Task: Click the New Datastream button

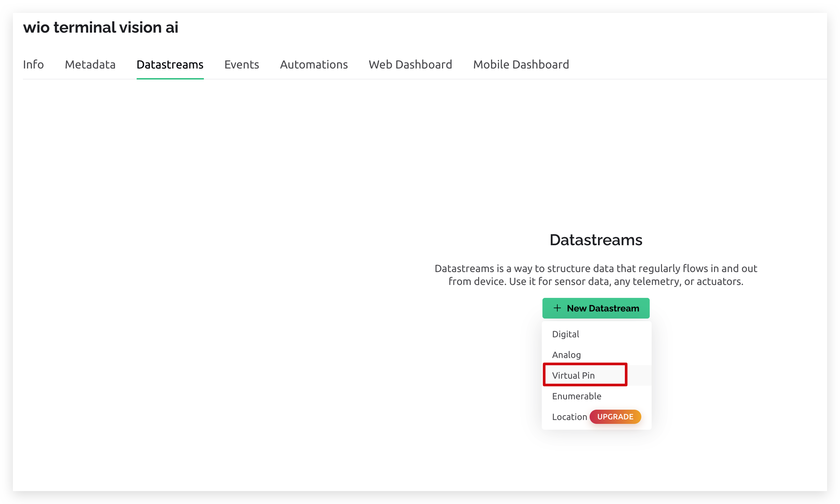Action: 596,308
